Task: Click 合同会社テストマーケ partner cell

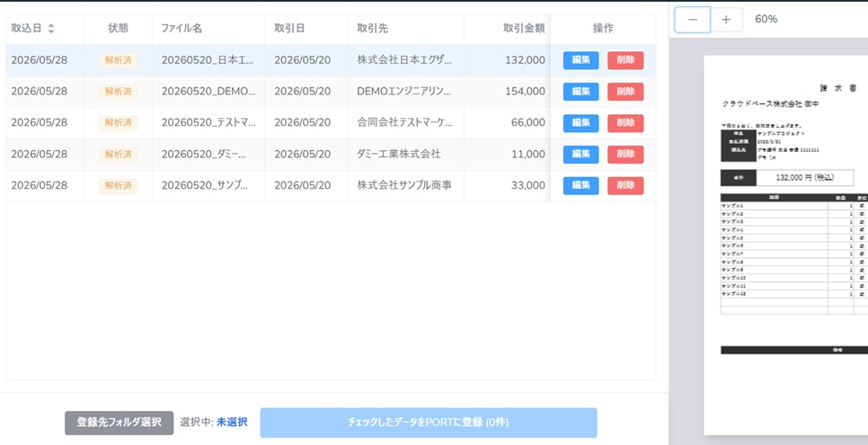Action: click(404, 123)
